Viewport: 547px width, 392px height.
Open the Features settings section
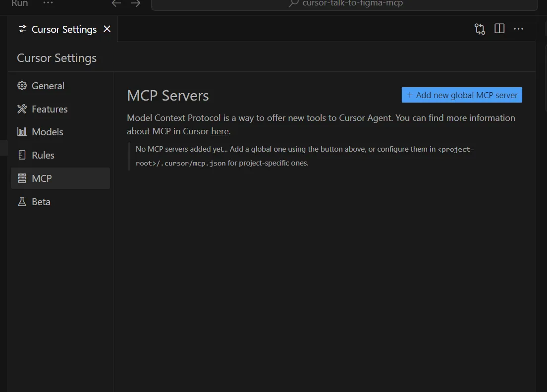[60, 109]
